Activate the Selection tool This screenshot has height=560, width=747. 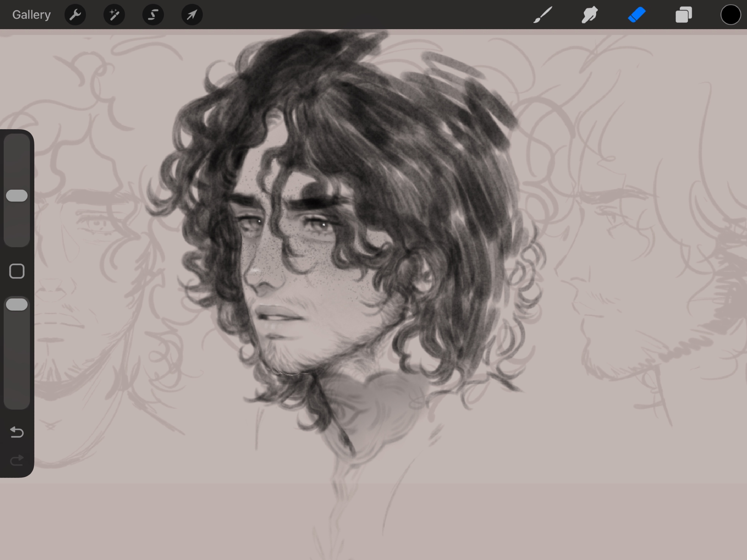pos(153,15)
